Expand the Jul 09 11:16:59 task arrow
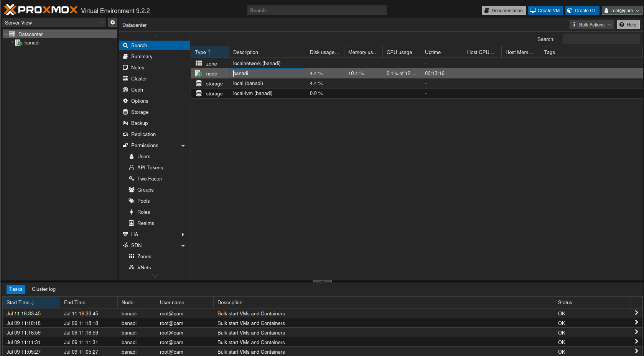644x356 pixels. pyautogui.click(x=636, y=332)
